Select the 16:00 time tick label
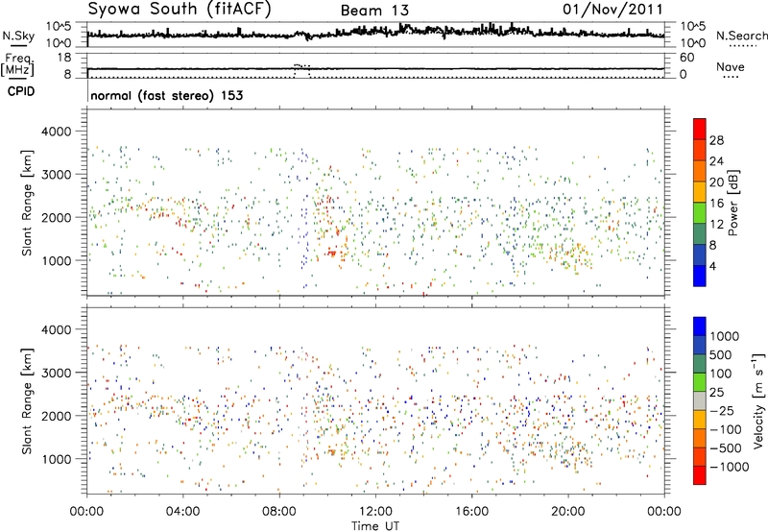Screen dimensions: 768x532 point(471,512)
